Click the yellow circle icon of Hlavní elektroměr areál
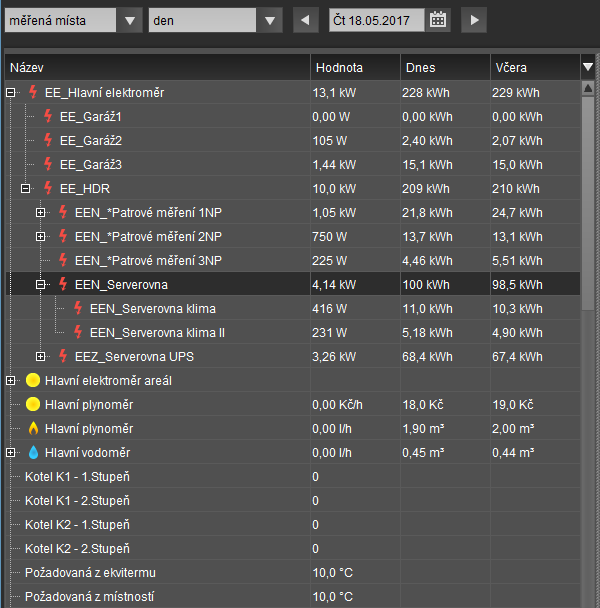600x608 pixels. click(x=33, y=381)
